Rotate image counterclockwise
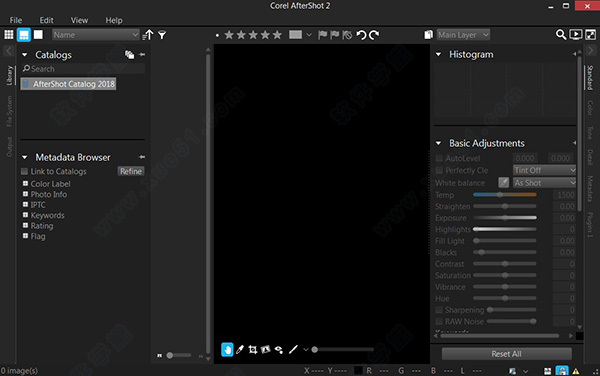The height and width of the screenshot is (376, 600). pos(361,35)
